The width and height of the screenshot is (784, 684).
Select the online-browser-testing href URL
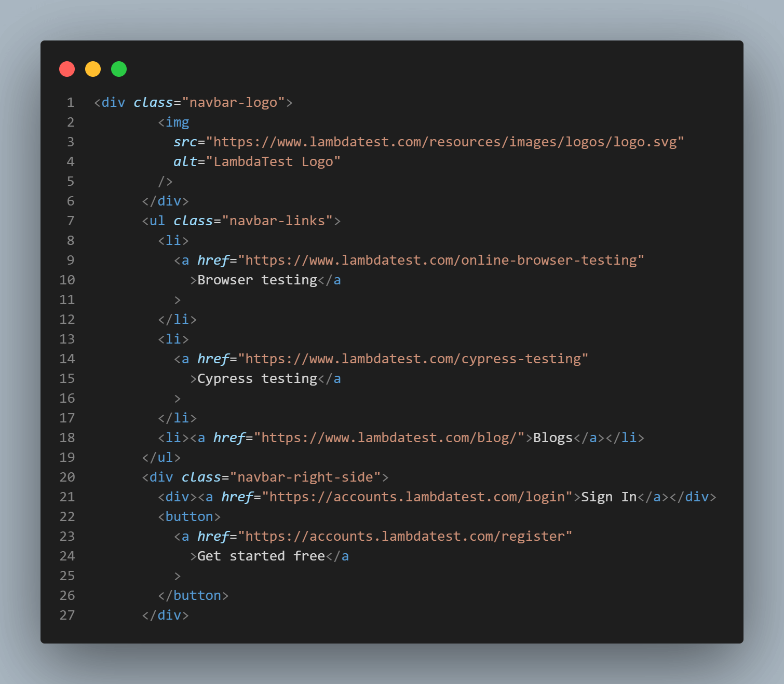click(441, 261)
